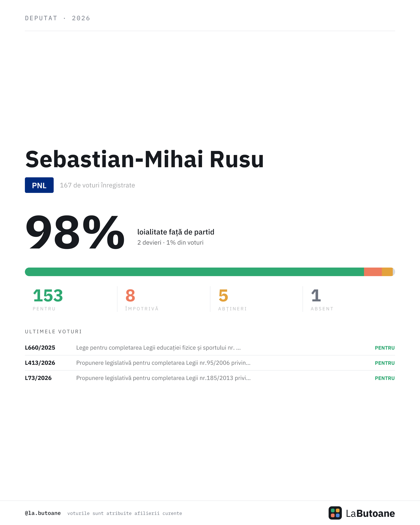Select the 8 Împotrivă statistic
The image size is (420, 525).
[x=142, y=299]
